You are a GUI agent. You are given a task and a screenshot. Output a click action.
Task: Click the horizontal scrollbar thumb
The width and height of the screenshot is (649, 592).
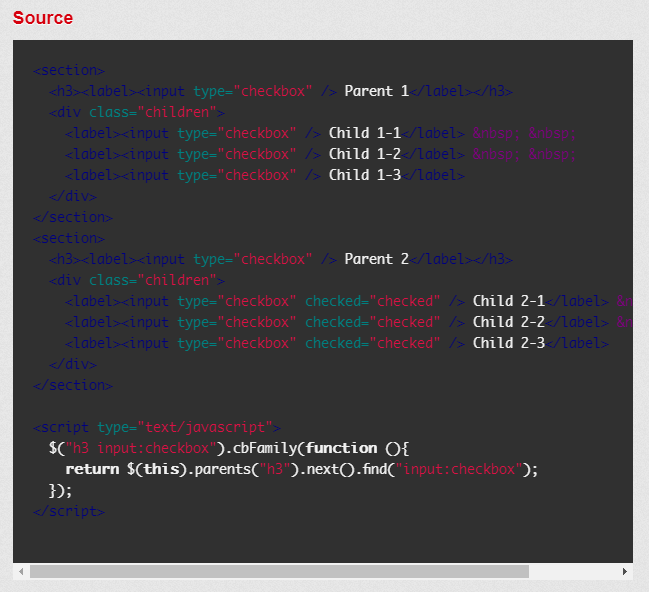(279, 572)
